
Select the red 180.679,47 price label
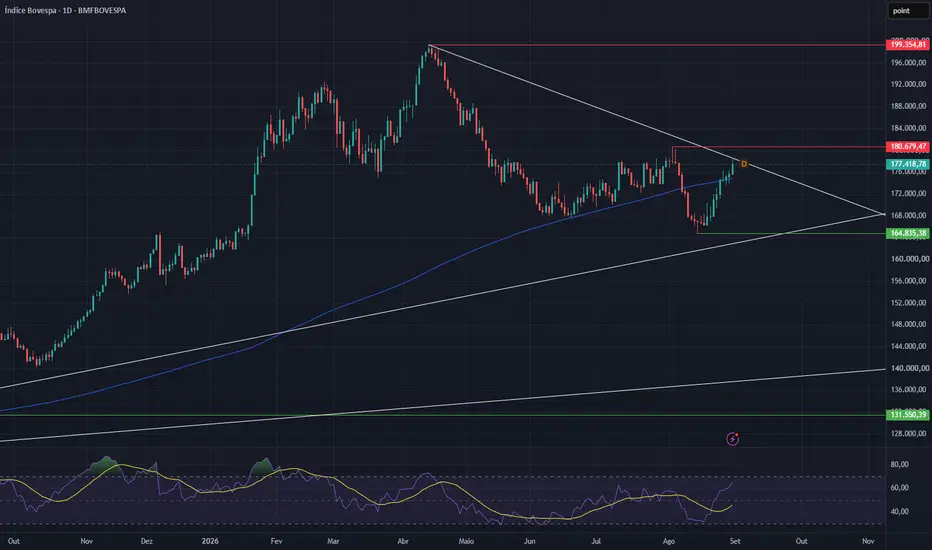(908, 146)
